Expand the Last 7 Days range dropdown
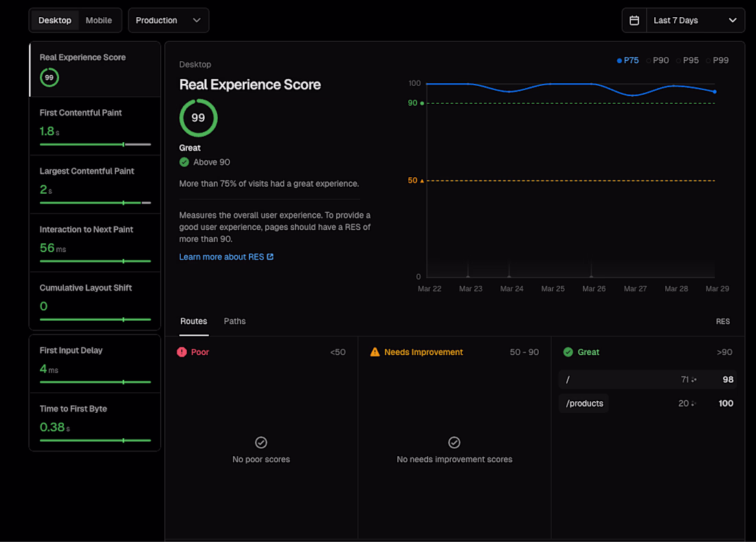 click(x=695, y=21)
